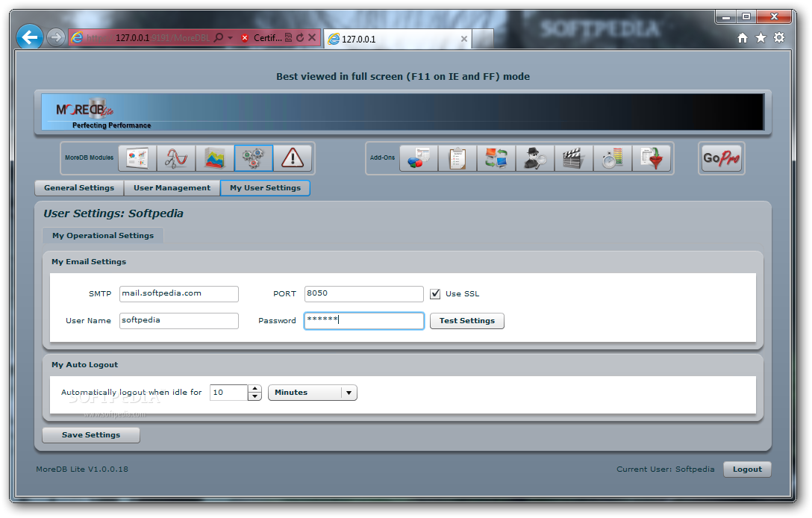812x518 pixels.
Task: Switch to General Settings tab
Action: coord(79,188)
